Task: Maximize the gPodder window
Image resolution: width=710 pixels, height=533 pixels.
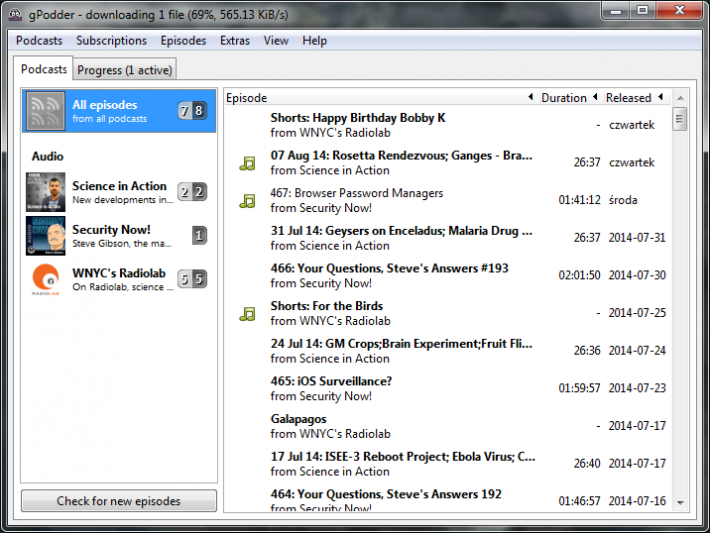Action: click(643, 11)
